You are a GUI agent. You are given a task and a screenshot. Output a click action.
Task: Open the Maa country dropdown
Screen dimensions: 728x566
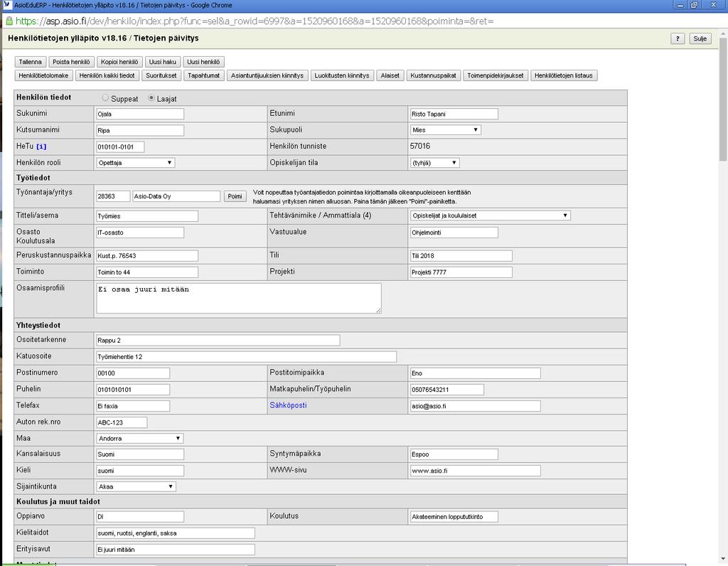pyautogui.click(x=139, y=438)
